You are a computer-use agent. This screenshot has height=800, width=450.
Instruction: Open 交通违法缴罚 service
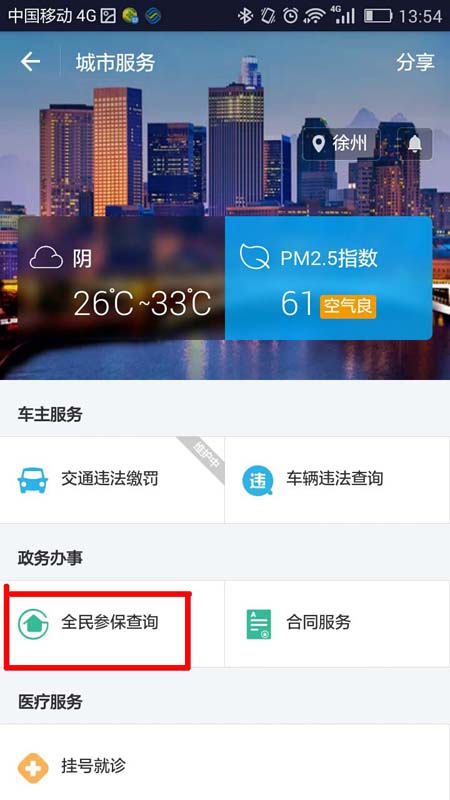pos(112,480)
